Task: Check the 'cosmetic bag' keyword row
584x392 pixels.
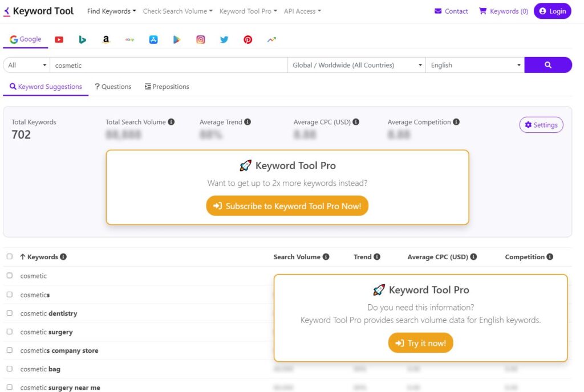Action: click(9, 369)
